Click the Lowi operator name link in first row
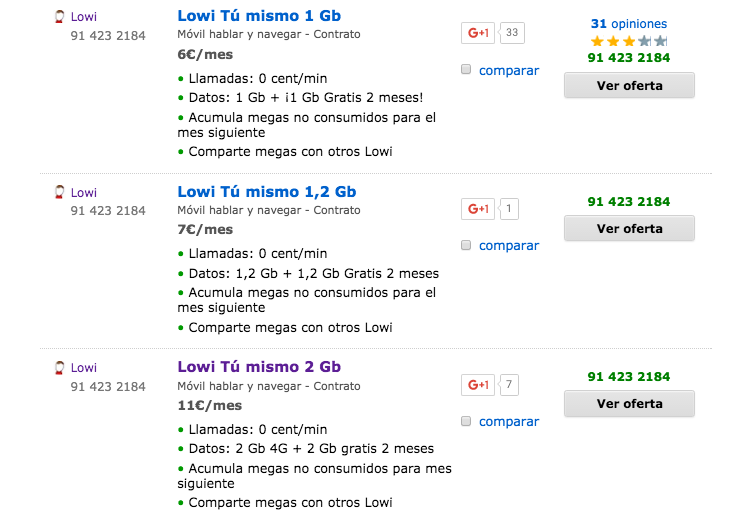Screen dimensions: 738x519 click(x=84, y=17)
